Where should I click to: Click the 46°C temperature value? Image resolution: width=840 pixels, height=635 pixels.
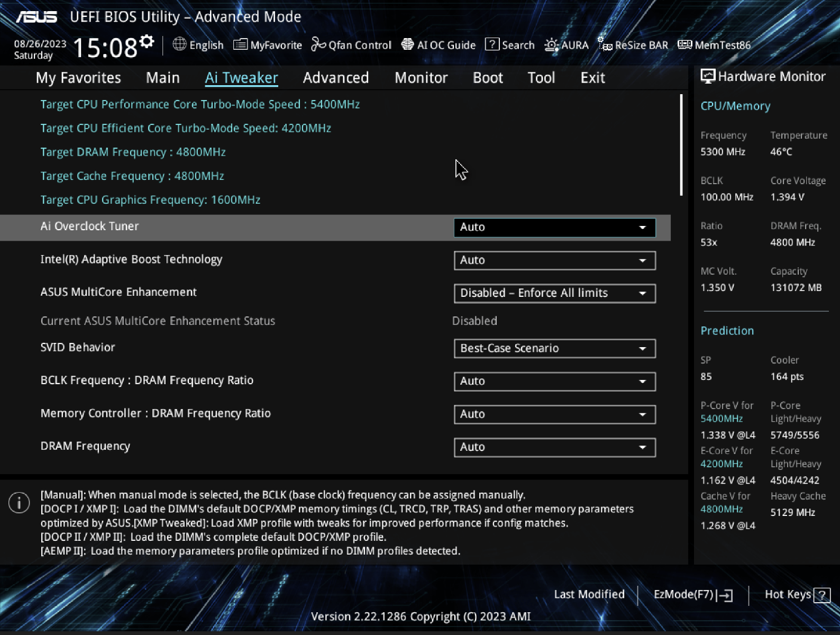781,152
